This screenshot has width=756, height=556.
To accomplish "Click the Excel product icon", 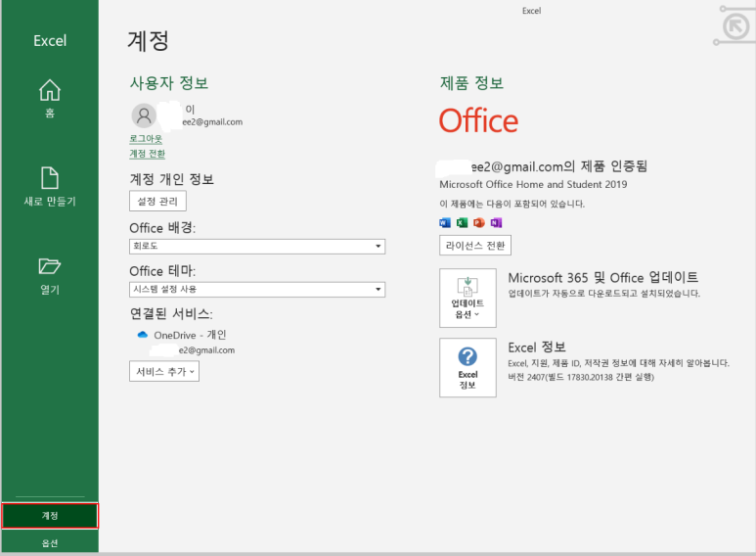I will tap(462, 222).
